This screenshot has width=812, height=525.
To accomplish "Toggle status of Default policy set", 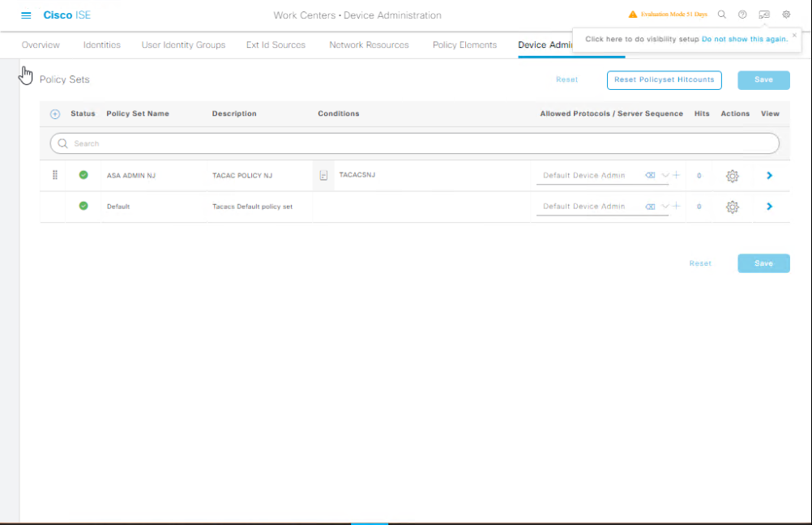I will coord(83,206).
